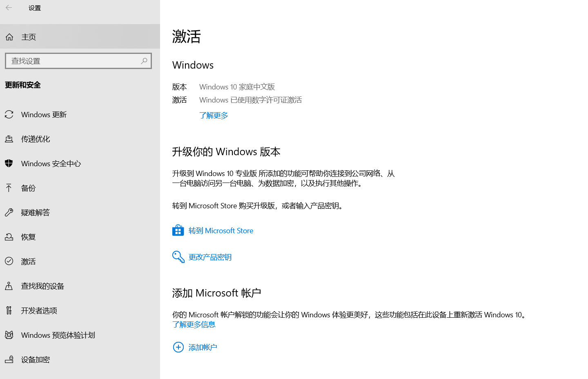Click the 更新和安全 section header
The width and height of the screenshot is (588, 379).
tap(23, 85)
